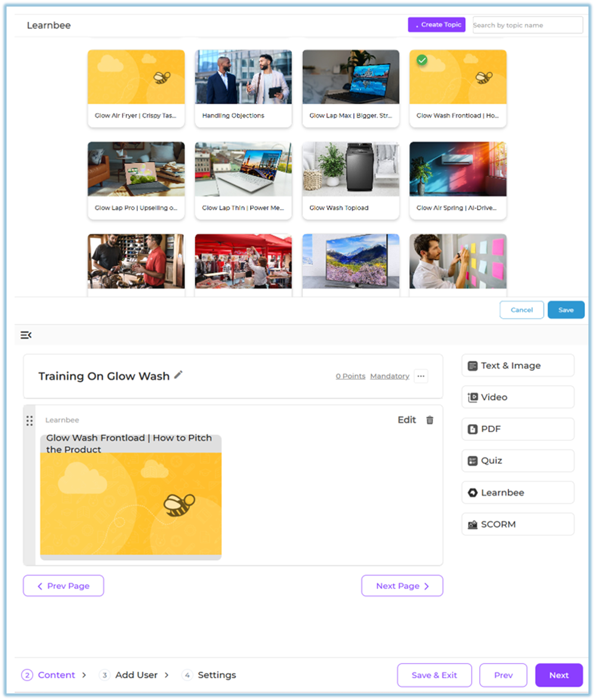Insert a PDF content block
Viewport: 595px width, 700px height.
[517, 429]
